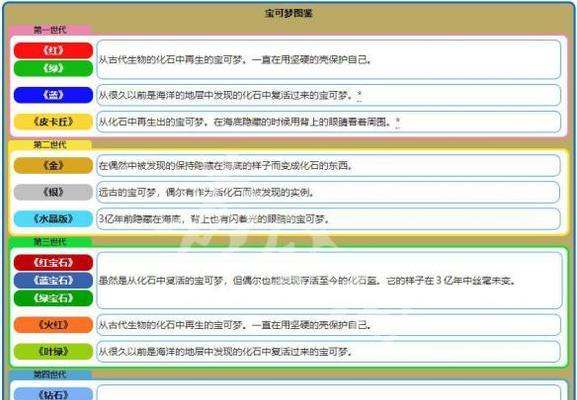Click the 《红宝石》 ruby version badge

53,263
